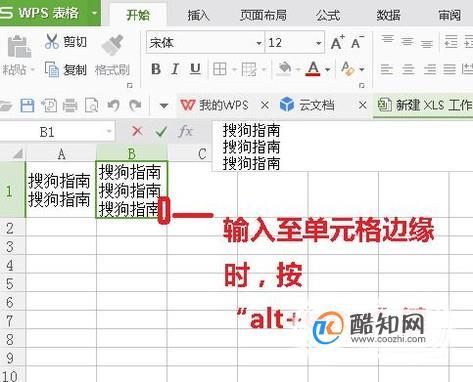The image size is (473, 382).
Task: Open the Borders dropdown arrow
Action: pos(234,70)
